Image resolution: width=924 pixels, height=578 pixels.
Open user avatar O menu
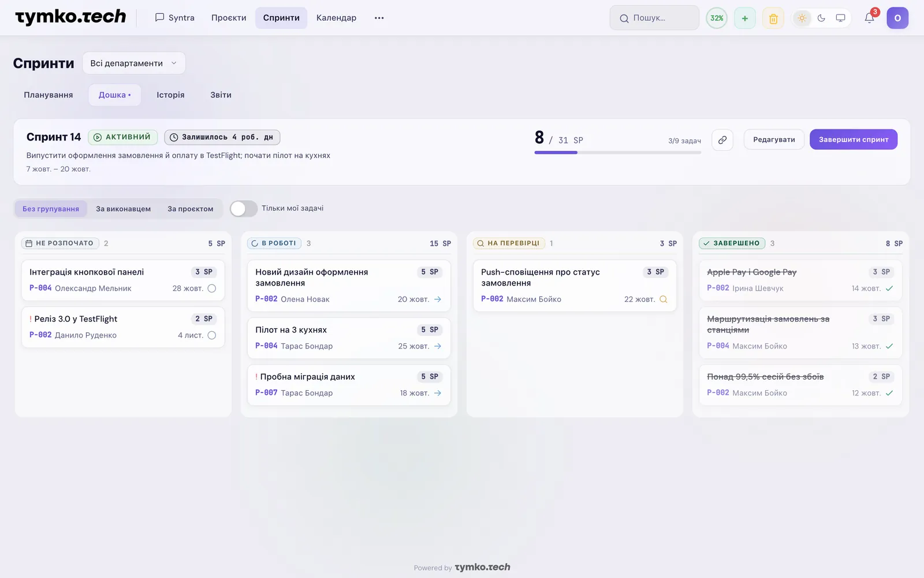897,18
